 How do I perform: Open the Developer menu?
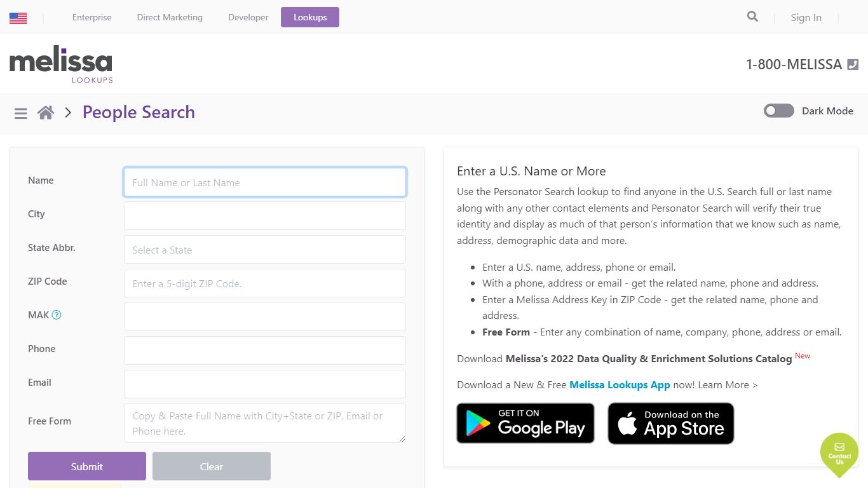[x=248, y=17]
